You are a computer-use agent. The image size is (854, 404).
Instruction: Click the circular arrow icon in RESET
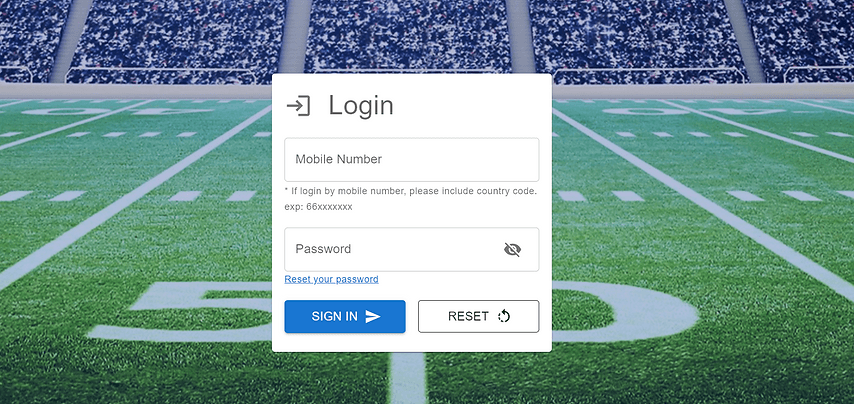click(504, 316)
